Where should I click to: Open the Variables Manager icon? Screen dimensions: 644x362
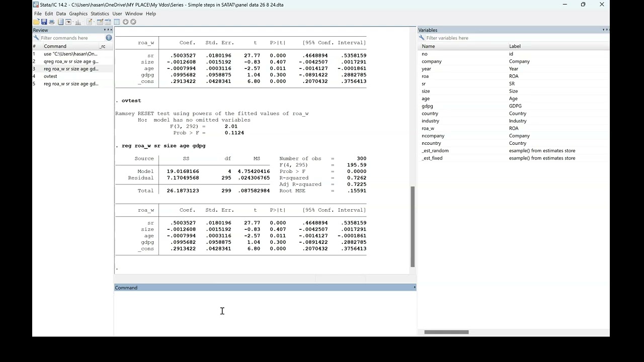117,22
